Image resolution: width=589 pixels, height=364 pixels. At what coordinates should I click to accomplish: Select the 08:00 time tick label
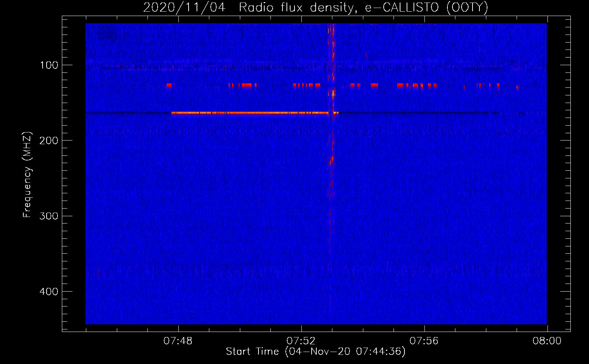click(547, 341)
